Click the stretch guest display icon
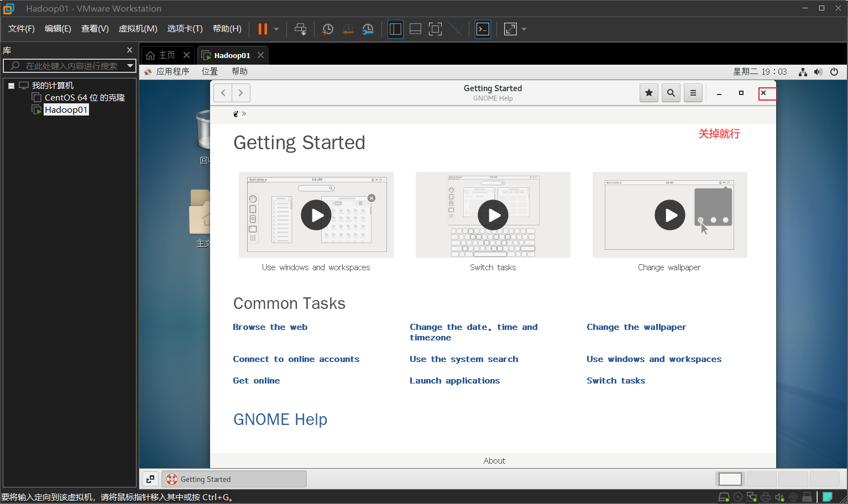Screen dimensions: 848x504 pyautogui.click(x=510, y=29)
